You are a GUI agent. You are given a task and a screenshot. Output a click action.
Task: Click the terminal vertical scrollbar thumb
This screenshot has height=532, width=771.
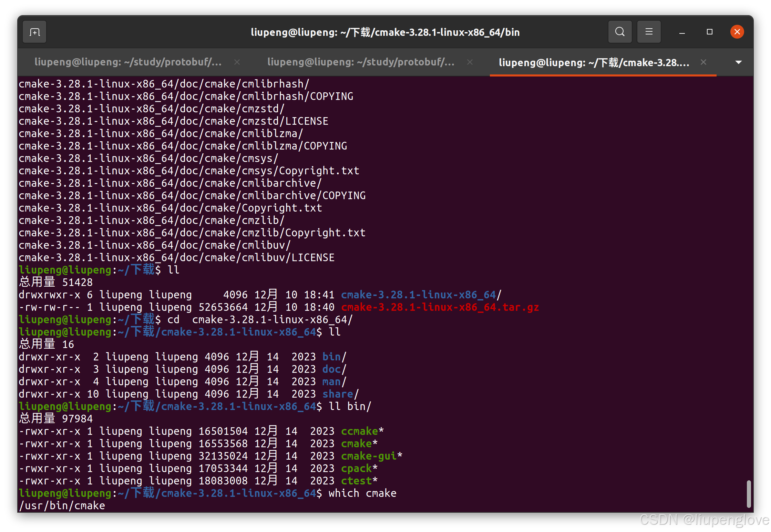point(749,494)
